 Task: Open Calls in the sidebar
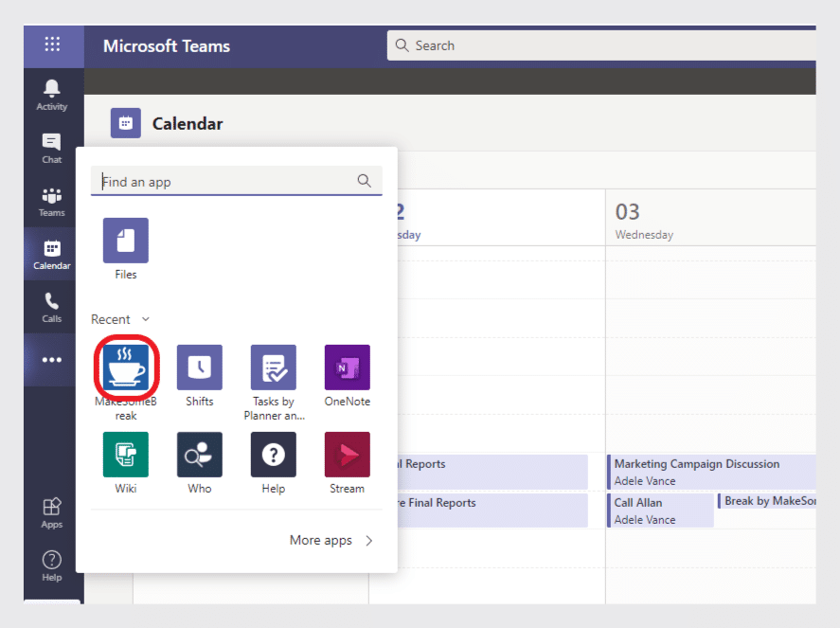(x=52, y=308)
